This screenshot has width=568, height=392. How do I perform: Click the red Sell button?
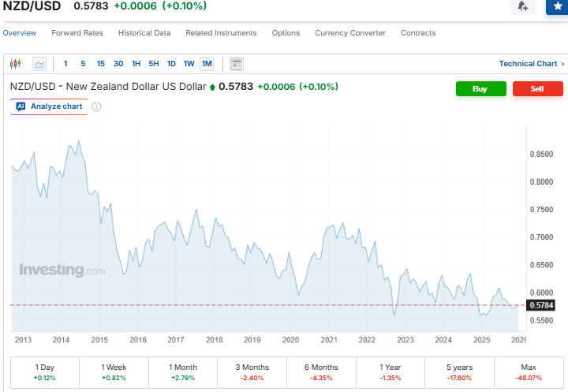(537, 89)
